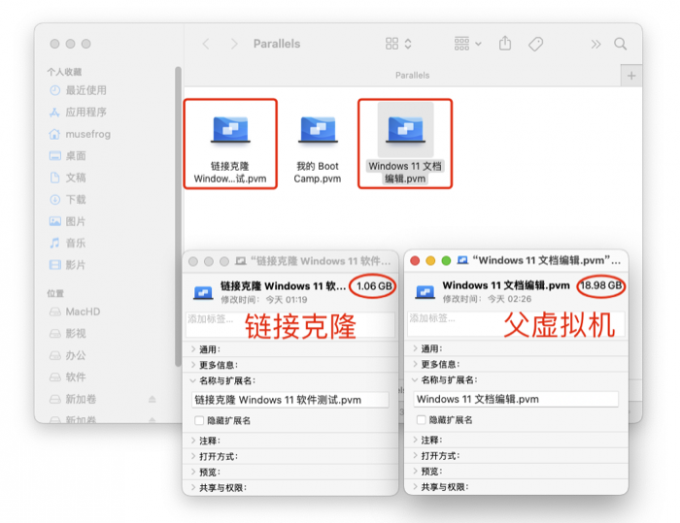This screenshot has width=680, height=523.
Task: Toggle 隐藏扩展名 in 链接克隆 info window
Action: (x=199, y=421)
